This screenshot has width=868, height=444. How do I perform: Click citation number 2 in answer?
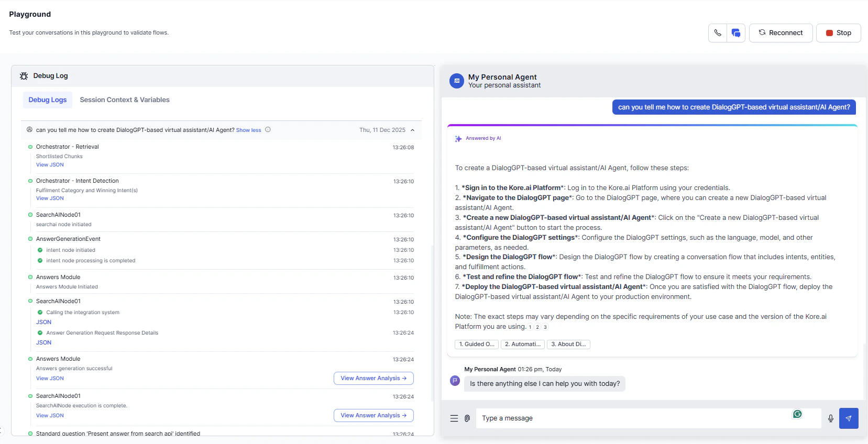coord(537,327)
